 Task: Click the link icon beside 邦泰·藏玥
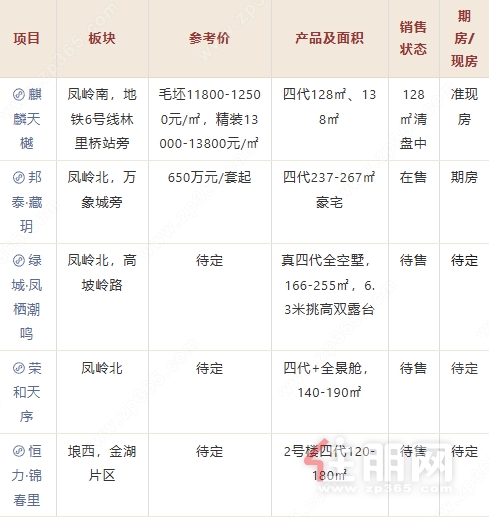pyautogui.click(x=19, y=178)
